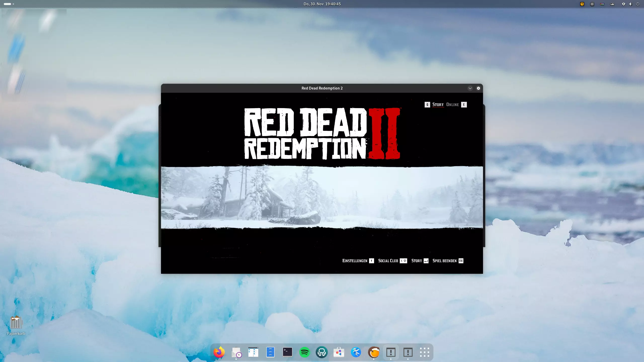This screenshot has height=362, width=644.
Task: Open the calendar from the date and time
Action: 322,4
